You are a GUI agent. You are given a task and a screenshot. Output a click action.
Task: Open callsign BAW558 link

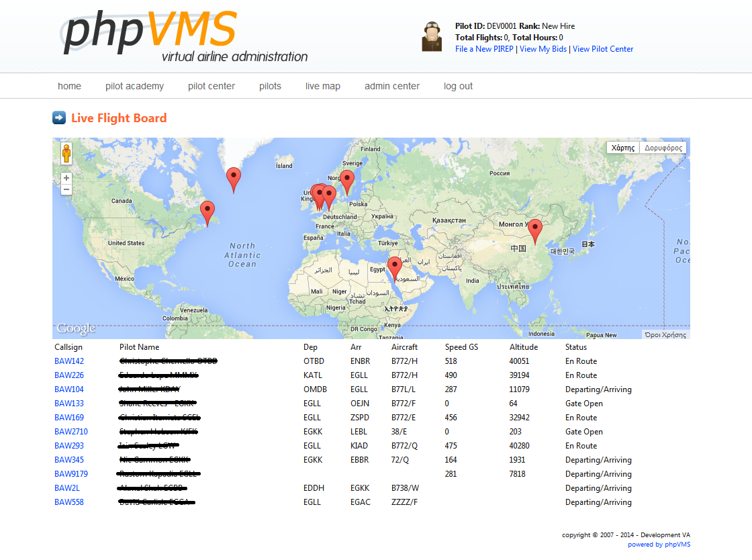69,502
